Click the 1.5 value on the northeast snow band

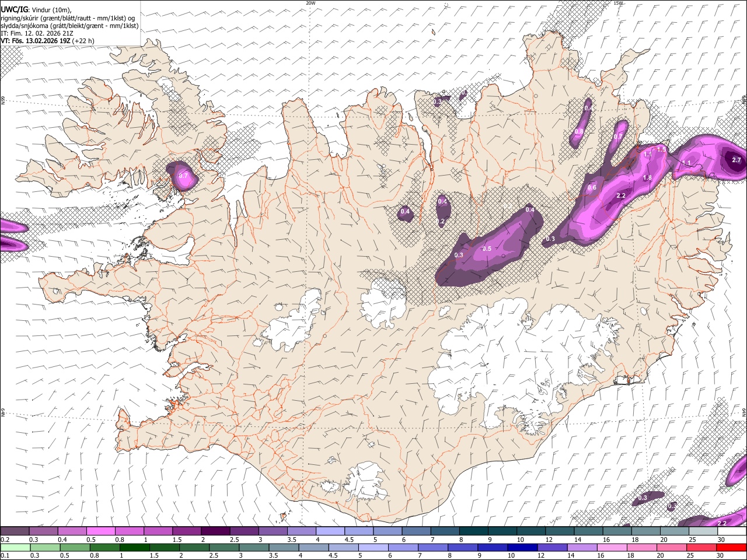click(661, 149)
